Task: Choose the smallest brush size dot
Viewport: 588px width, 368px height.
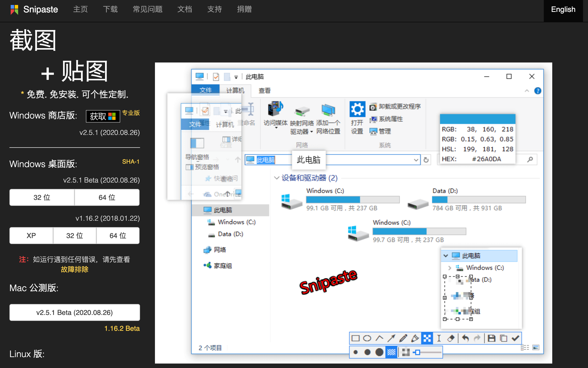Action: point(356,352)
